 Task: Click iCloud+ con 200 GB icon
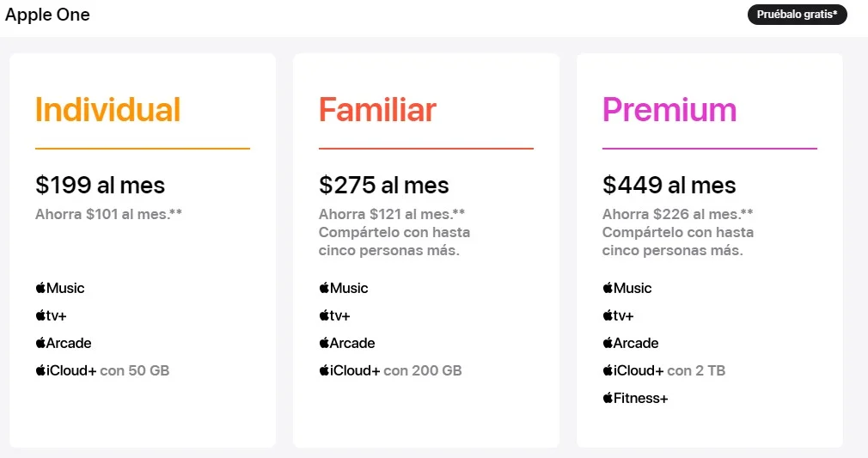tap(390, 370)
